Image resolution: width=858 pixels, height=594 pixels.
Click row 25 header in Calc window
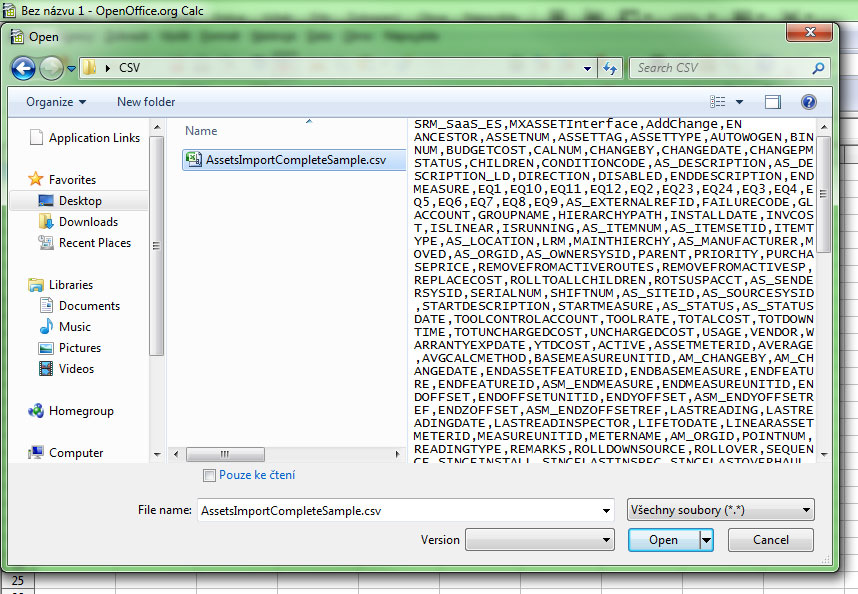tap(18, 580)
